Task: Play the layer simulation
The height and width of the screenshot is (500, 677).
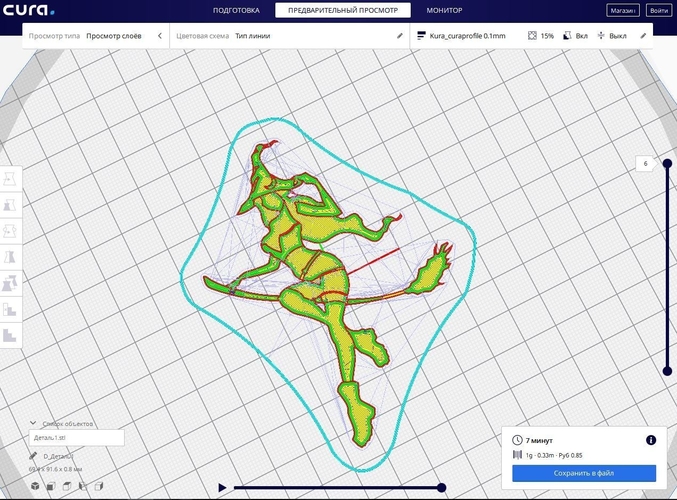Action: coord(222,487)
